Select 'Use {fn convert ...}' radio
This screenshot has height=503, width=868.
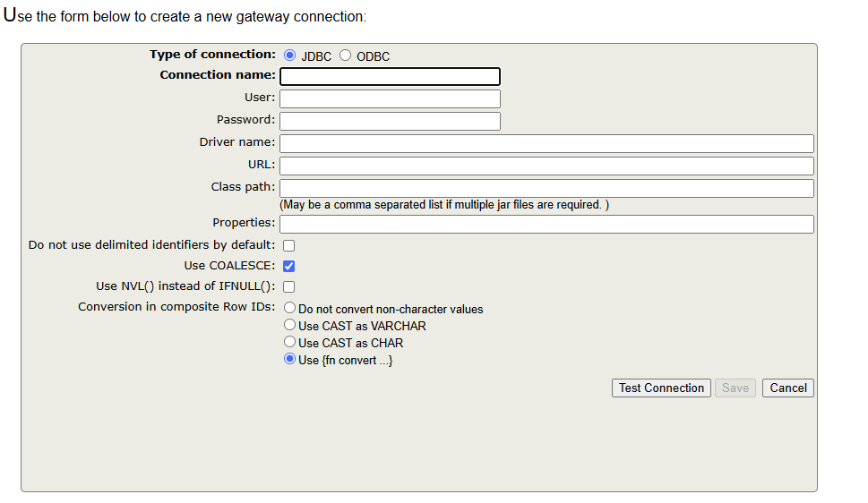290,359
